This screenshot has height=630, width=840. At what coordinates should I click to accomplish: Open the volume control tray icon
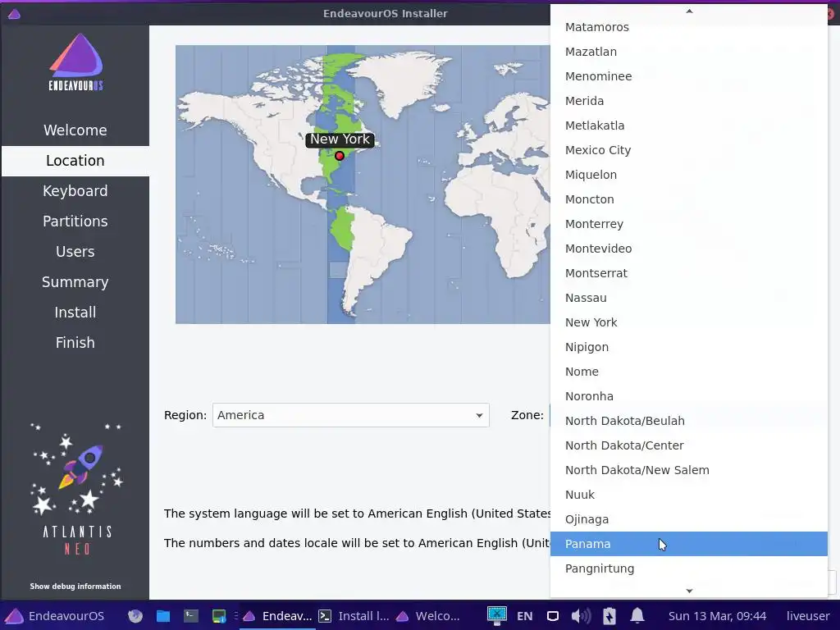coord(581,616)
